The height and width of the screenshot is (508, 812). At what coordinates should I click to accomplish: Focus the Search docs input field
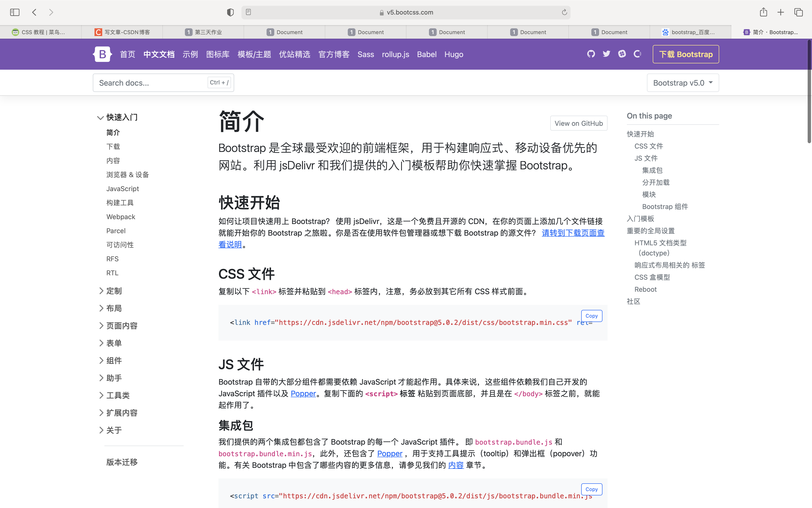[x=163, y=83]
